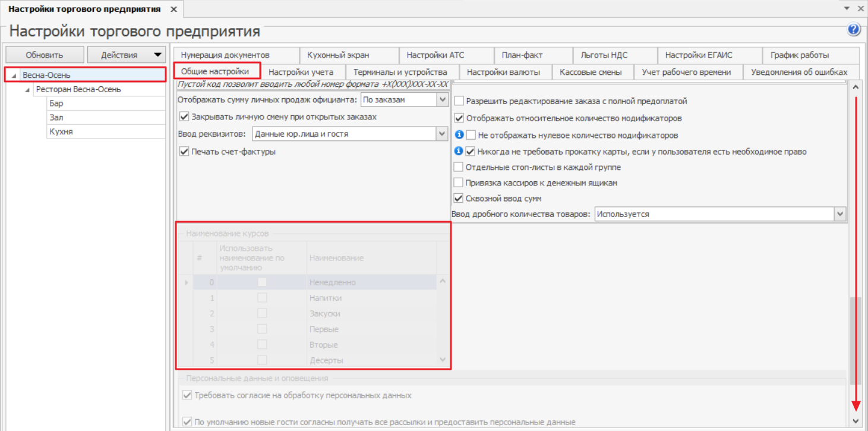Viewport: 868px width, 431px height.
Task: Collapse the Весна-Осень root tree node
Action: click(x=13, y=75)
